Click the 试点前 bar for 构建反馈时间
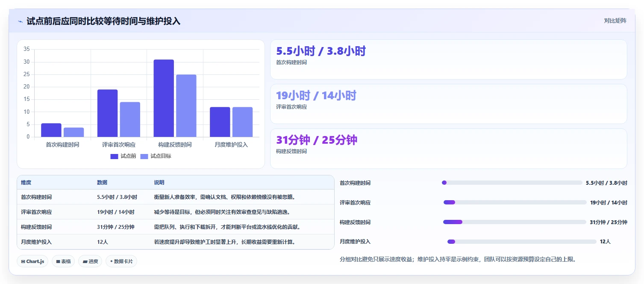Screen dimensions: 644x284 164,98
